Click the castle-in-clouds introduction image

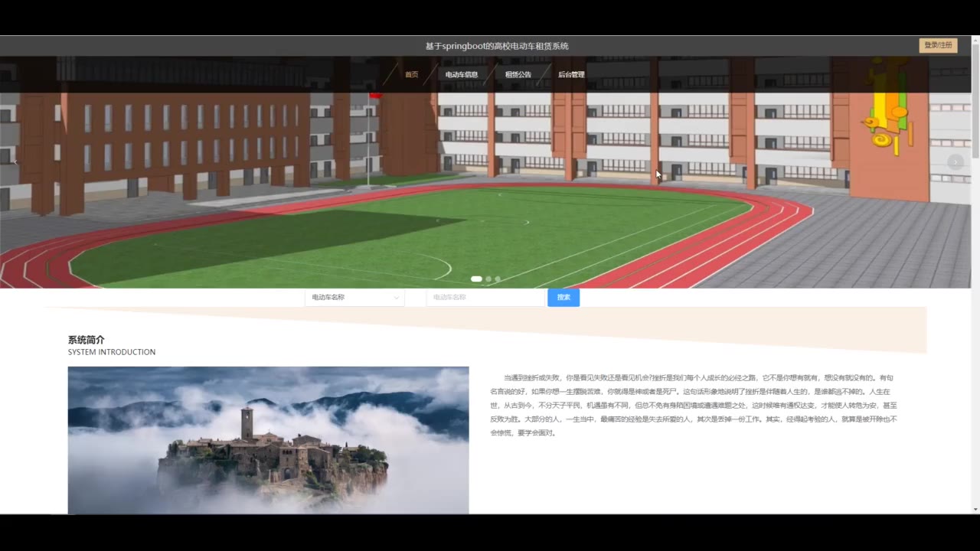(x=268, y=440)
